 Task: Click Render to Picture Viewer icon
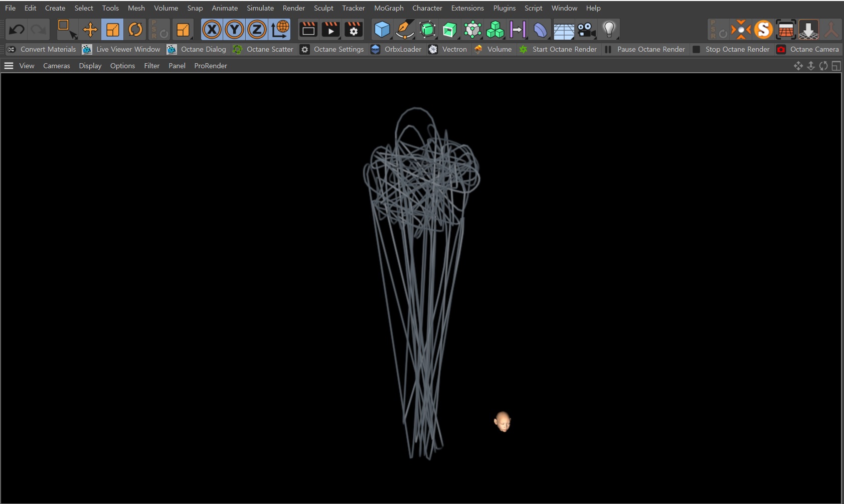click(x=331, y=30)
